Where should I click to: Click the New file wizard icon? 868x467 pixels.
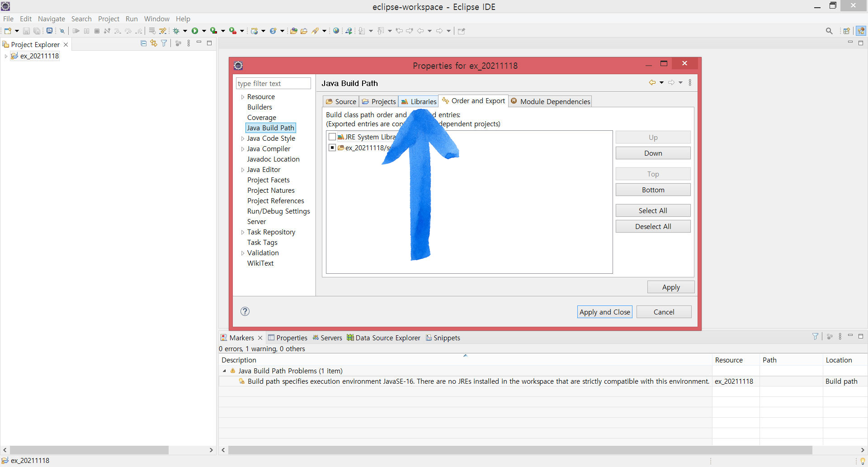[x=8, y=31]
